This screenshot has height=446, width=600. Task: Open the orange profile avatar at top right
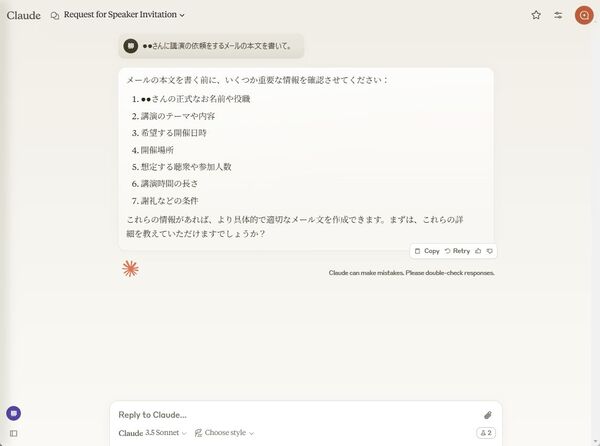pos(584,15)
